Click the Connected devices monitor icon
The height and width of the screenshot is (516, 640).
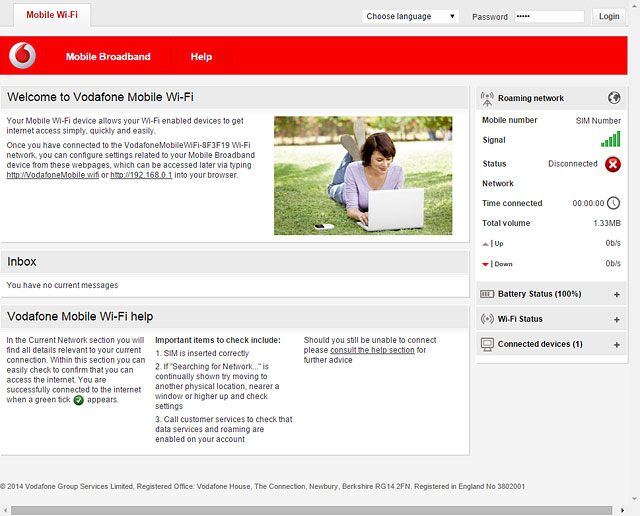487,344
